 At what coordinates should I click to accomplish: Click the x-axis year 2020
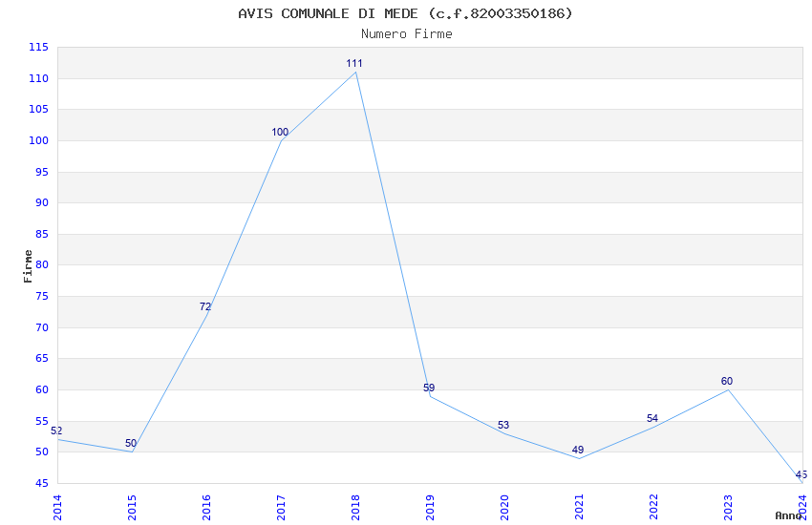505,508
